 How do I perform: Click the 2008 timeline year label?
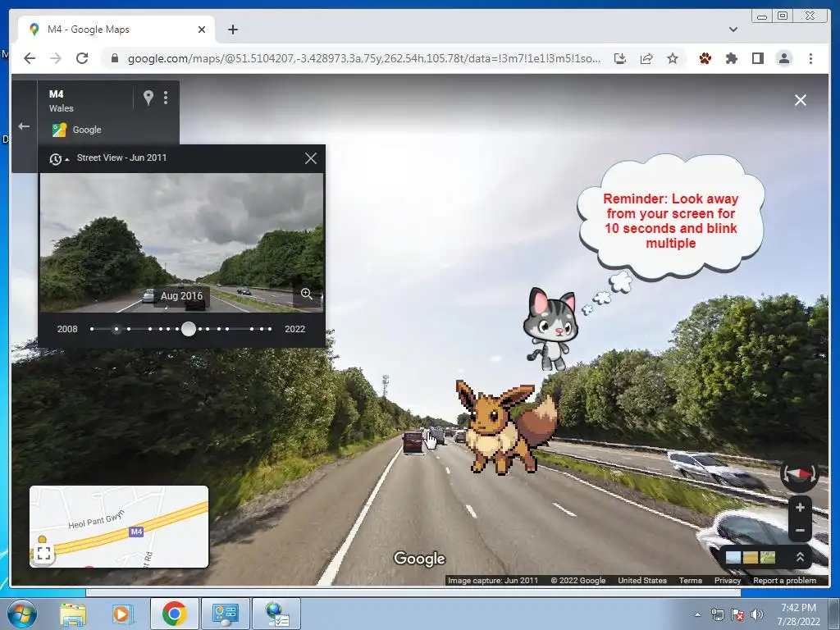(67, 329)
